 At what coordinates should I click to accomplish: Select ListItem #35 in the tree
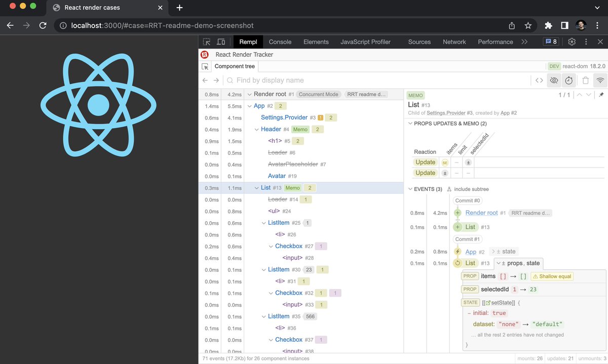click(279, 316)
